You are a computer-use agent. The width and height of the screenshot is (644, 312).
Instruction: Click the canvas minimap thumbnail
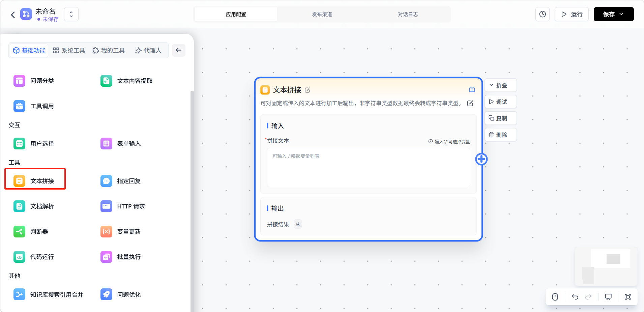tap(606, 266)
